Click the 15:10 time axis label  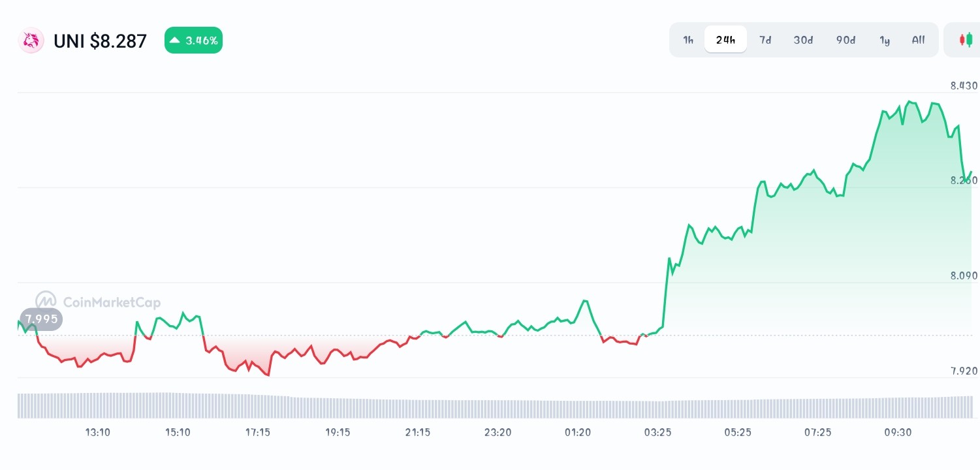click(x=178, y=432)
